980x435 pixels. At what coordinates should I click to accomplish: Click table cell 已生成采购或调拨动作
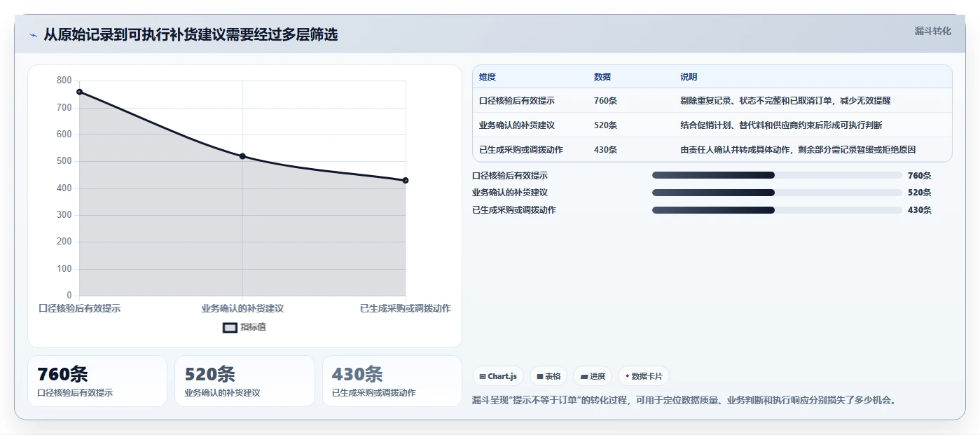coord(521,150)
